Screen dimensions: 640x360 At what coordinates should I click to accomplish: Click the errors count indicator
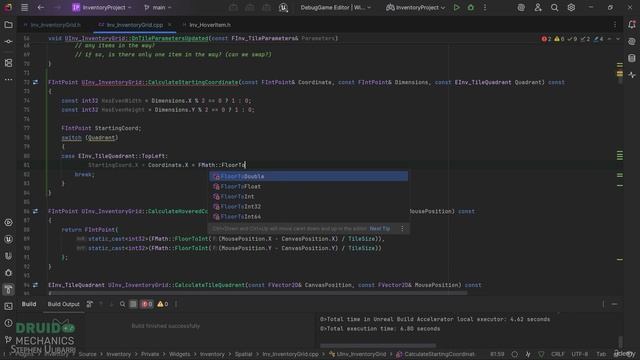point(546,39)
